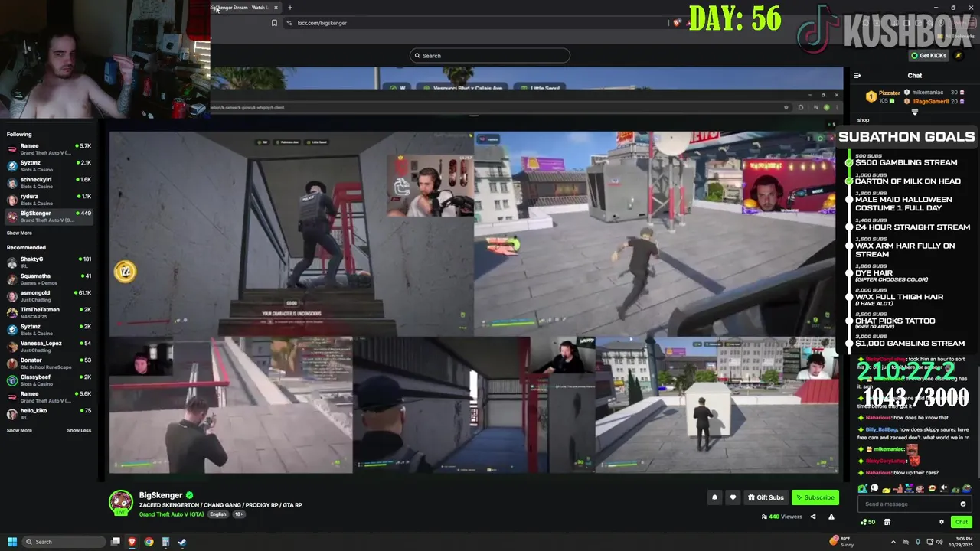This screenshot has width=980, height=551.
Task: Click BigSkenger channel name below video
Action: (x=161, y=495)
